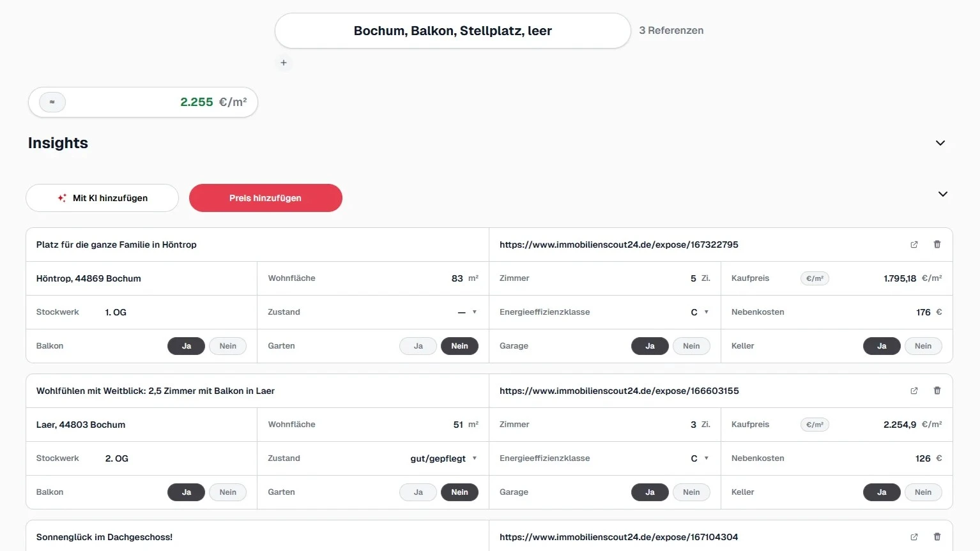Expand the Insights section chevron
Image resolution: width=980 pixels, height=551 pixels.
[x=940, y=143]
